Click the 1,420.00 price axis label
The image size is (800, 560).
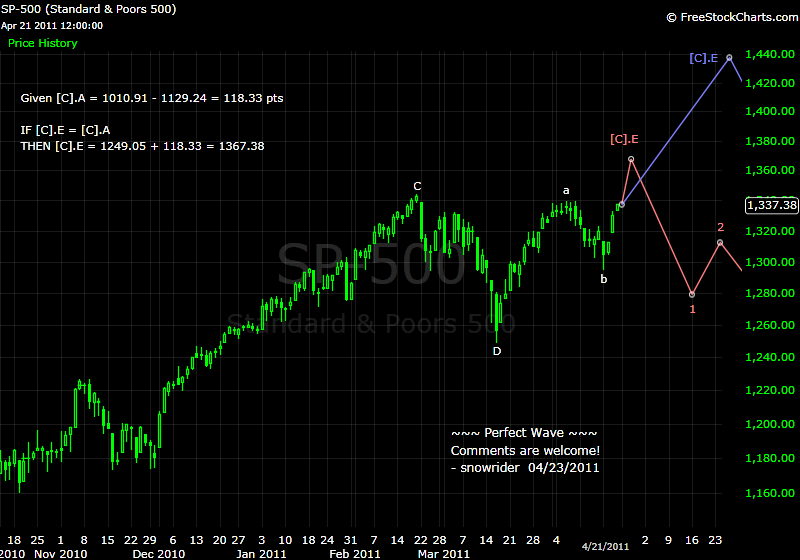click(x=770, y=83)
